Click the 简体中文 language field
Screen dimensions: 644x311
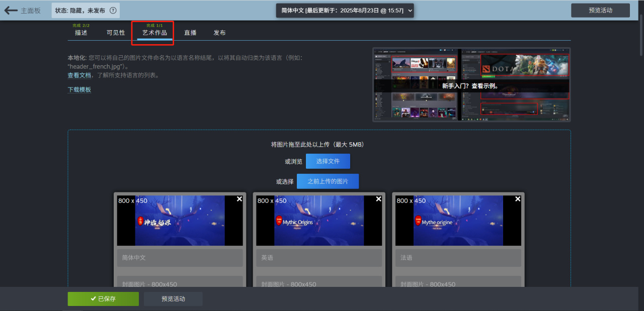coord(180,258)
